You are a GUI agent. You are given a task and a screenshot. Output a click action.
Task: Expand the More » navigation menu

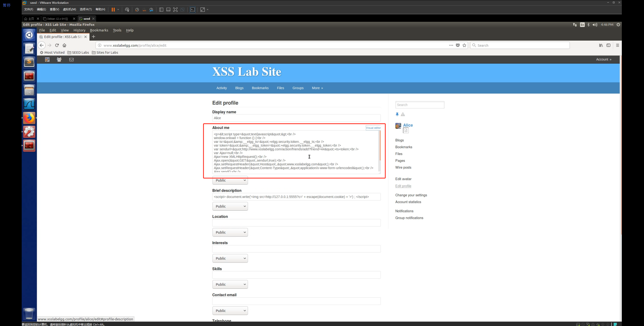tap(317, 88)
